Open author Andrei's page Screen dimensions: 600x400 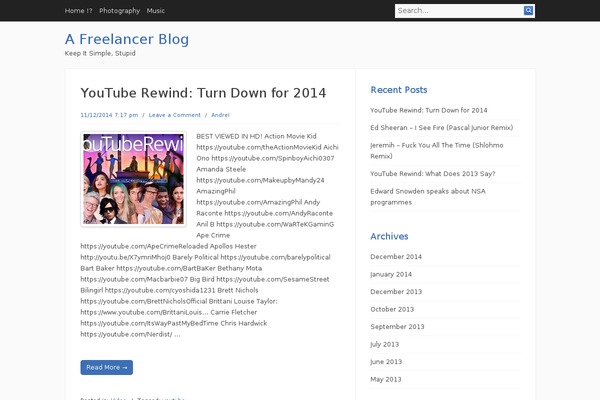220,115
